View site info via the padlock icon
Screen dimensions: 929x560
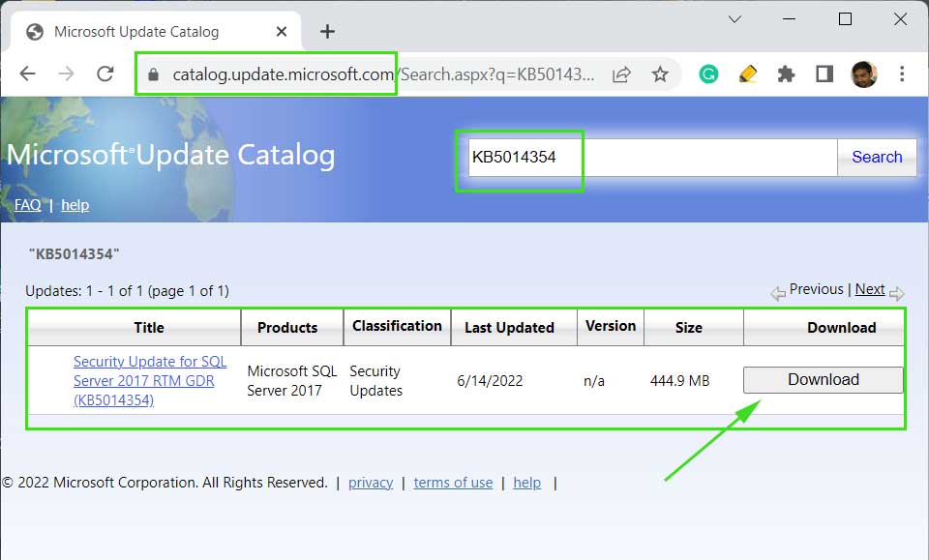154,74
